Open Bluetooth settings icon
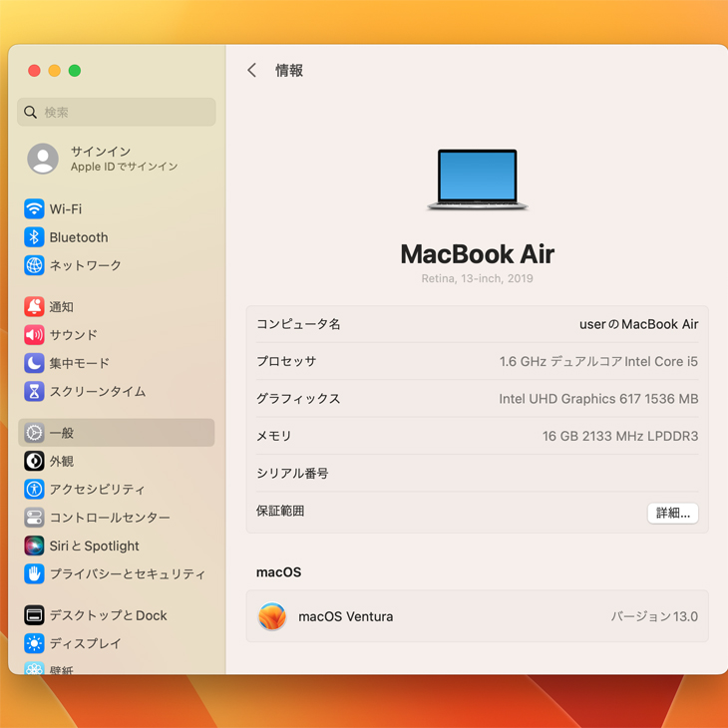 (34, 237)
